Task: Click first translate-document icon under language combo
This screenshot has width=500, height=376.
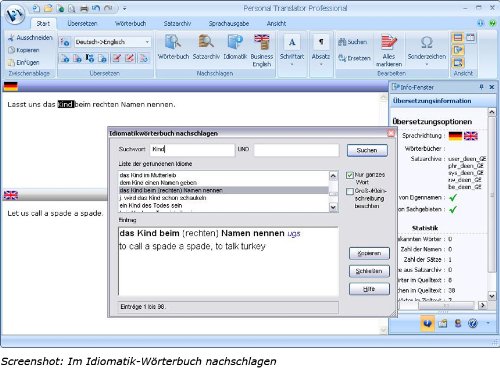Action: click(x=65, y=58)
